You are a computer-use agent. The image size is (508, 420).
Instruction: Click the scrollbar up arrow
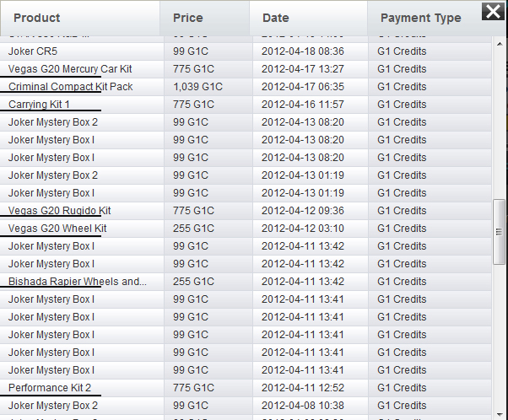500,44
